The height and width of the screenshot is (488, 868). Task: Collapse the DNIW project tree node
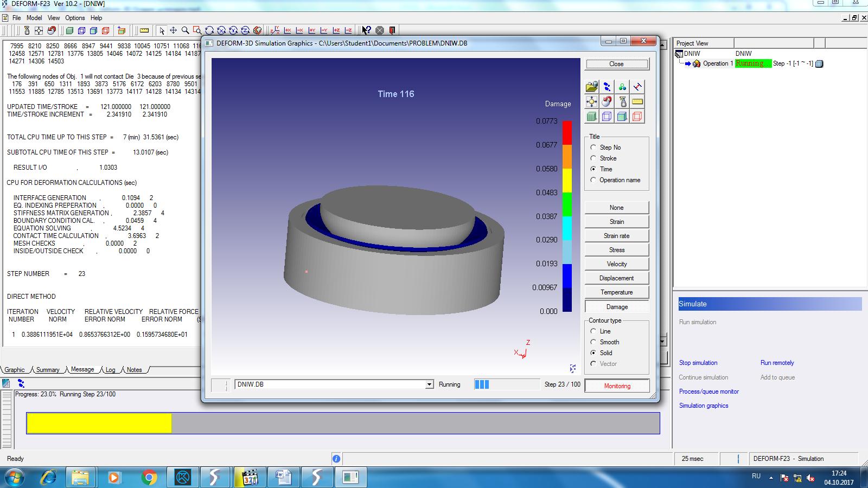[679, 54]
